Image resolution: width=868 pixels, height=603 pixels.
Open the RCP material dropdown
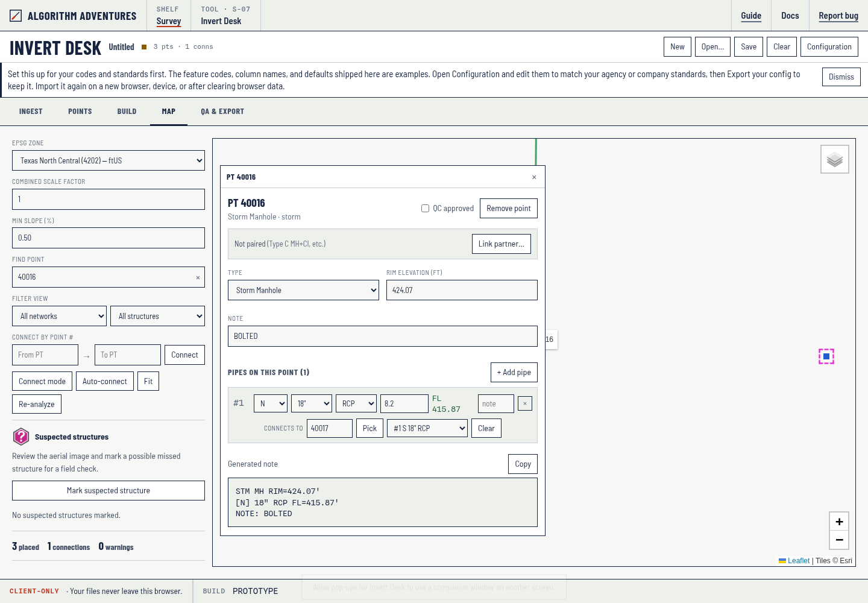coord(356,403)
